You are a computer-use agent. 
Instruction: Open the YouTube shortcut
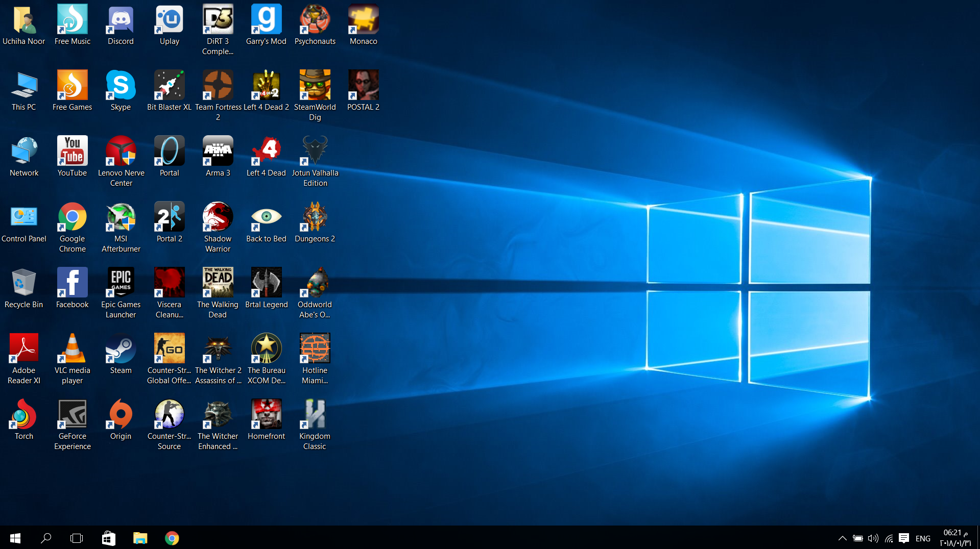73,151
